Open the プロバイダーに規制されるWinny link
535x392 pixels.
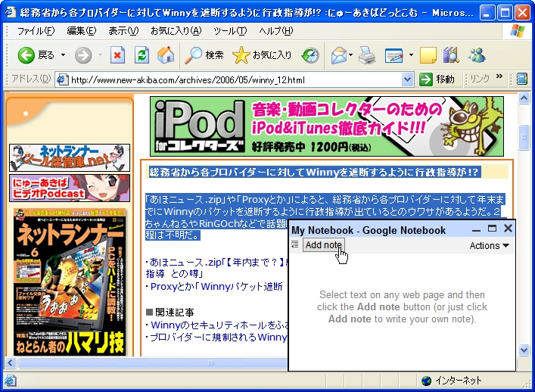[219, 337]
